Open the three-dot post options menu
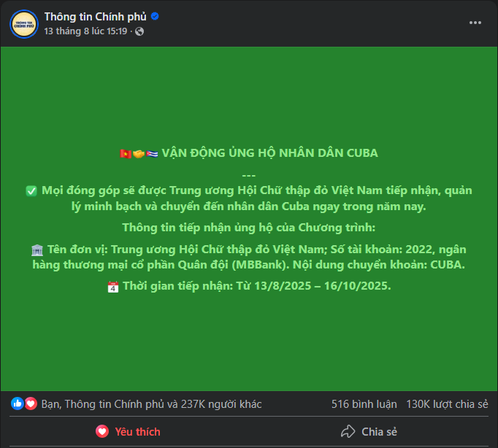This screenshot has height=448, width=498. [475, 23]
